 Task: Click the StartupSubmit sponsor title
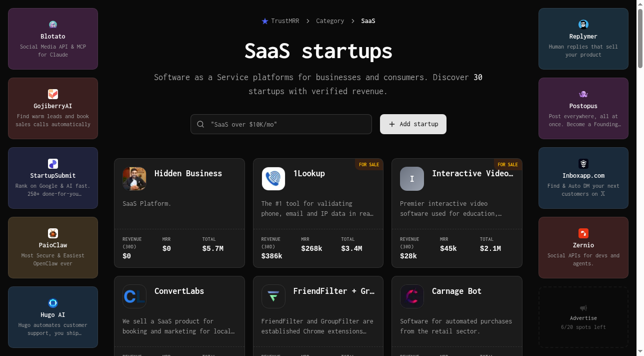(53, 176)
